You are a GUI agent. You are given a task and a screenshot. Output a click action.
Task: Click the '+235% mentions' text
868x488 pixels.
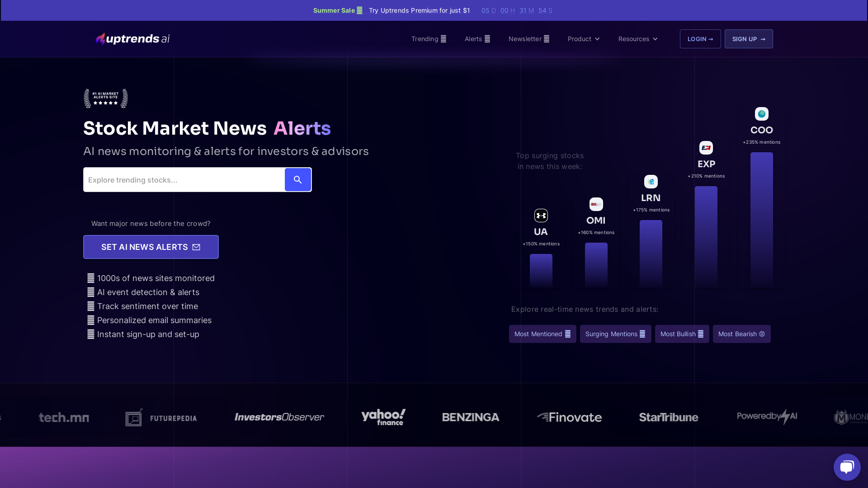click(762, 142)
